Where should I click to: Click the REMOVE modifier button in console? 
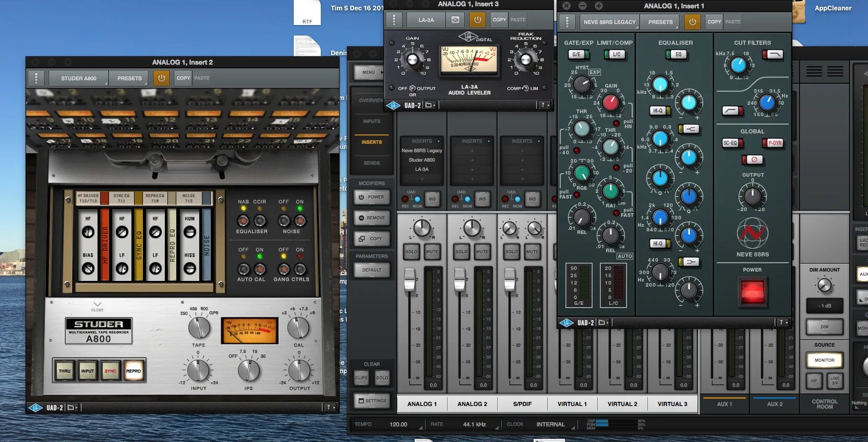(x=372, y=218)
